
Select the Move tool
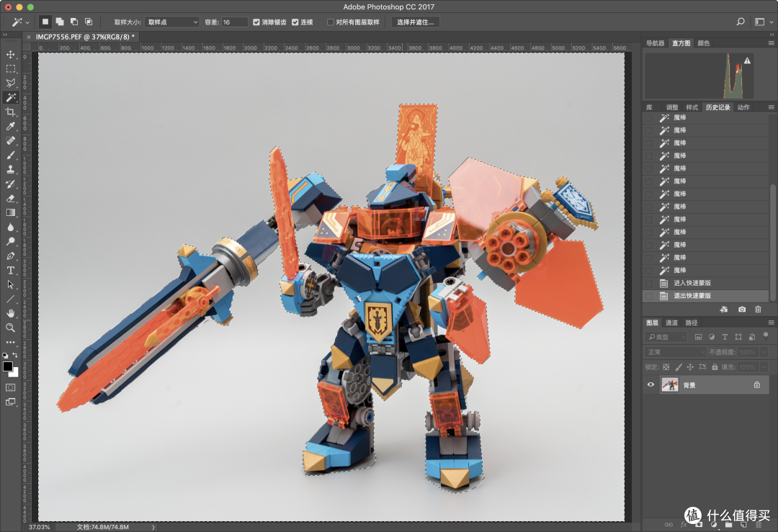[x=10, y=54]
